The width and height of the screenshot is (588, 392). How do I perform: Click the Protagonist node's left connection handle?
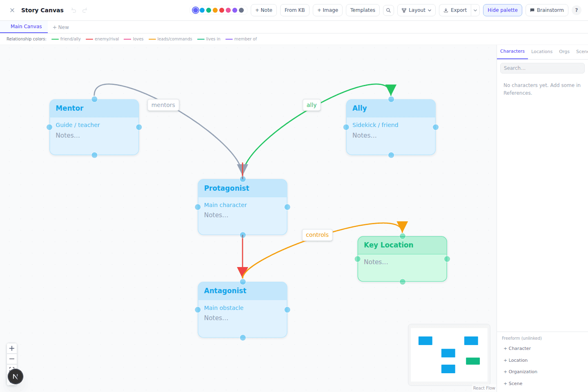point(198,207)
